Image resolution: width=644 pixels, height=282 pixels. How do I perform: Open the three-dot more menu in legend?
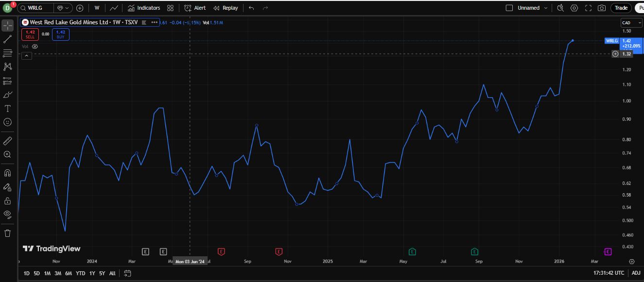pos(155,22)
